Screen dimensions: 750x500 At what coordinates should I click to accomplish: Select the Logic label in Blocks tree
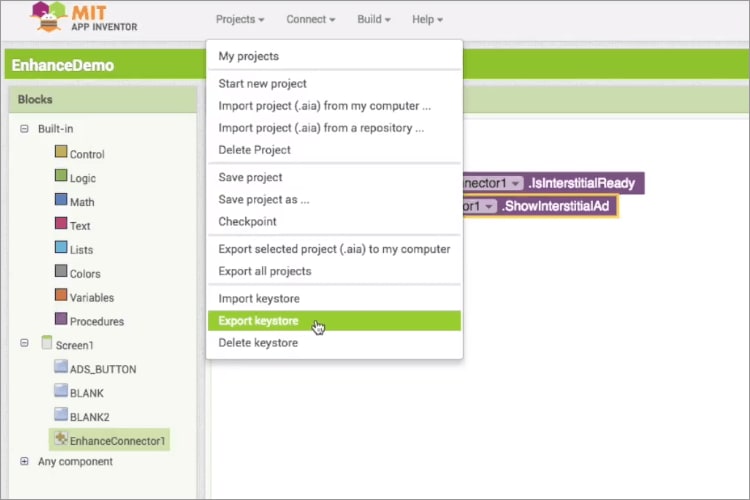click(83, 178)
